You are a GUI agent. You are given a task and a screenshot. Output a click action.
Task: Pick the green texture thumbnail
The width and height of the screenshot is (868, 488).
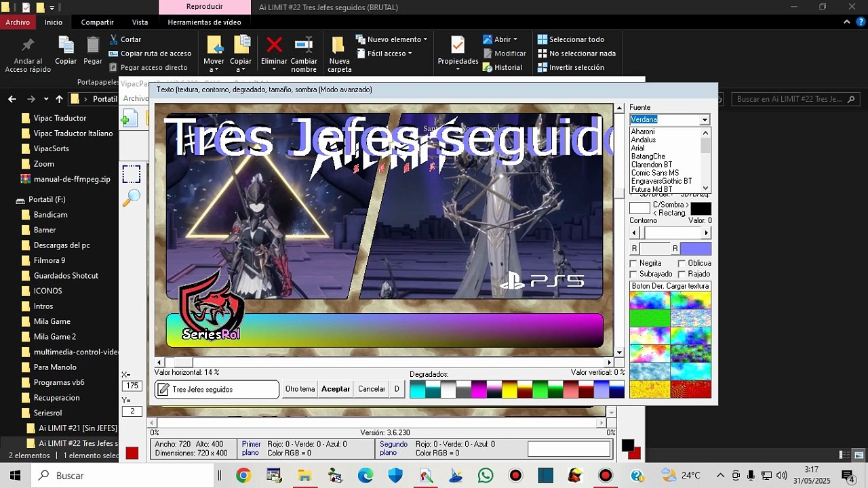click(650, 318)
